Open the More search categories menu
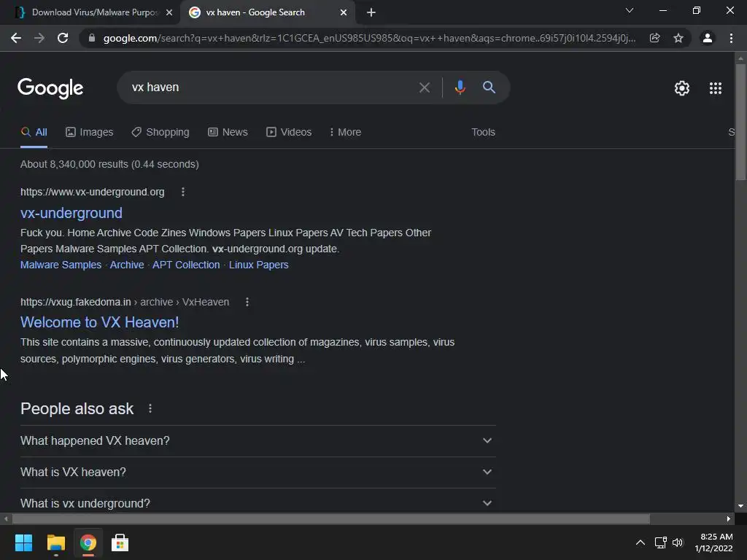Viewport: 747px width, 560px height. pos(345,133)
